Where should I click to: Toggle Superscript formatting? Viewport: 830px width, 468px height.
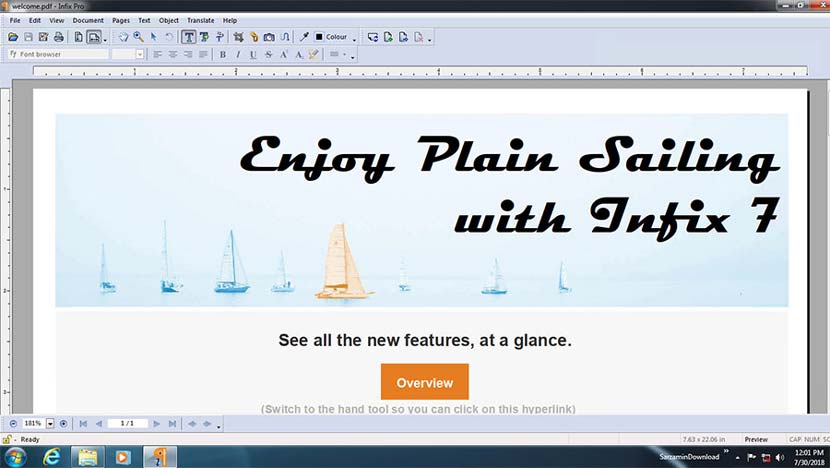[x=284, y=54]
